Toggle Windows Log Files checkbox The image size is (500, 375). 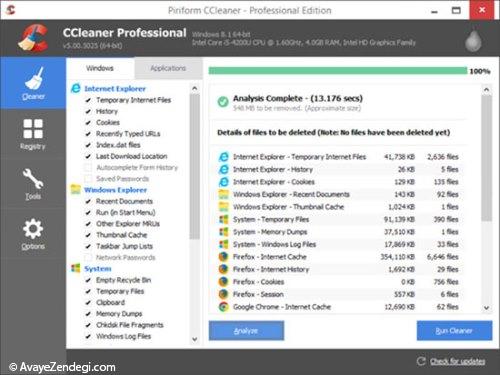click(88, 336)
